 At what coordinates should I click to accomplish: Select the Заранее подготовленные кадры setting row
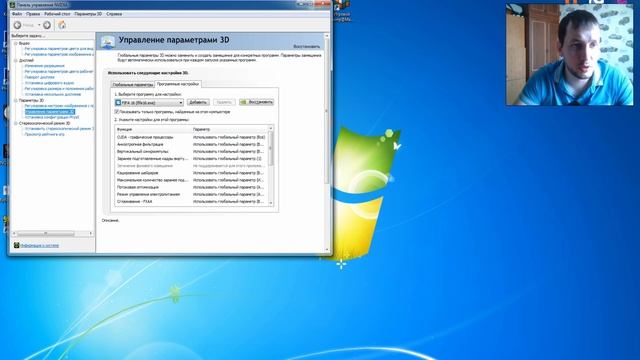[191, 159]
